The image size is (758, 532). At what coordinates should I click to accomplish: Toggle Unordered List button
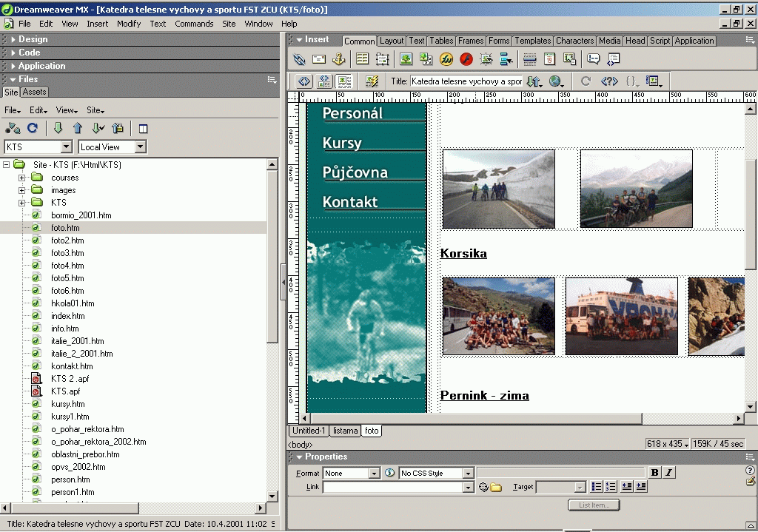coord(597,487)
